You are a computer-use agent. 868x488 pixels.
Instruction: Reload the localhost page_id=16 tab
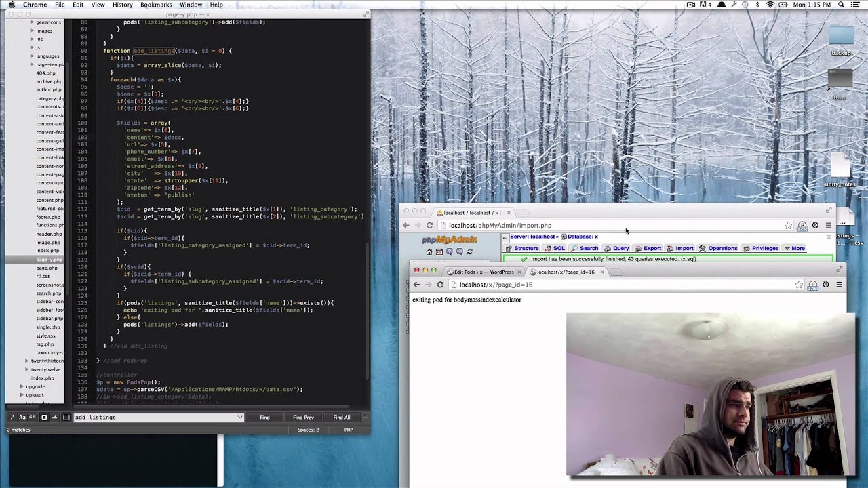(x=440, y=285)
